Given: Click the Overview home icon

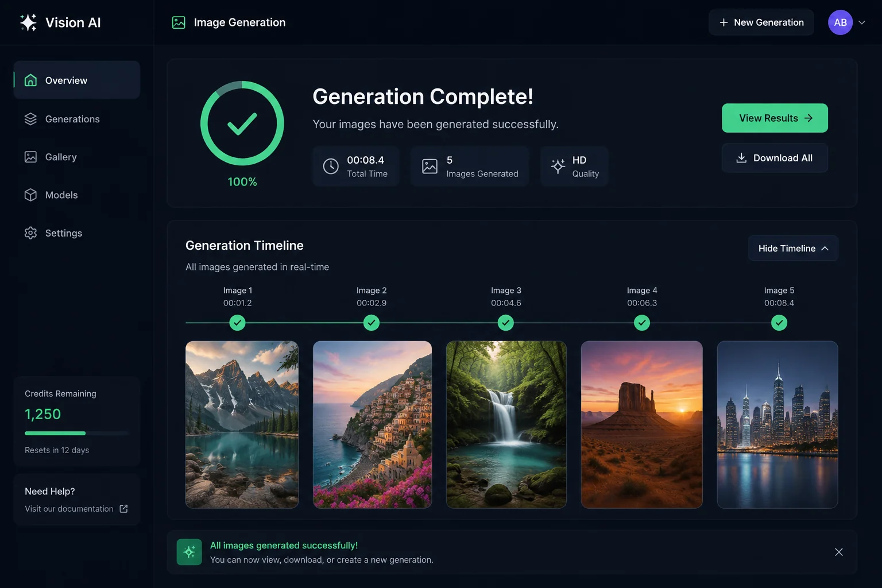Looking at the screenshot, I should [x=30, y=80].
